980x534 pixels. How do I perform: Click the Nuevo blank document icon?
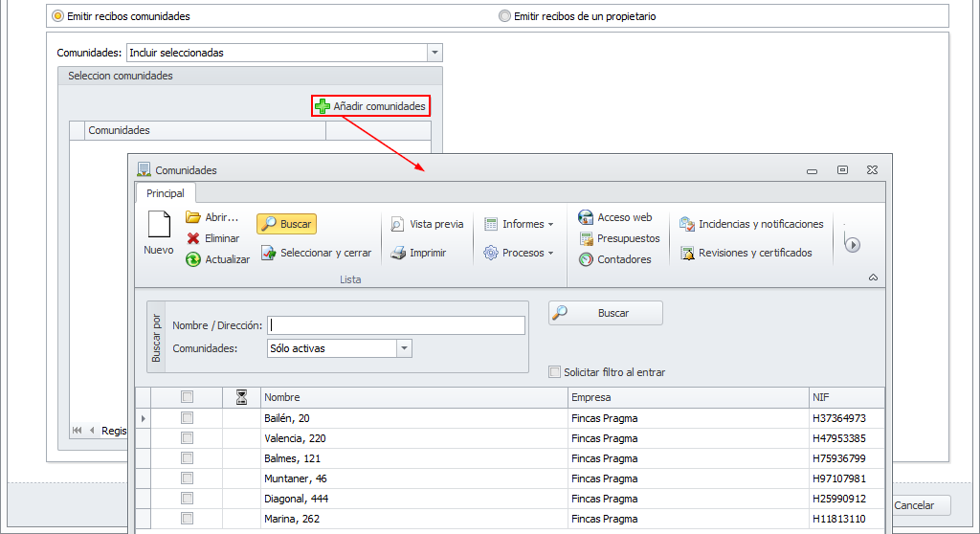tap(159, 225)
